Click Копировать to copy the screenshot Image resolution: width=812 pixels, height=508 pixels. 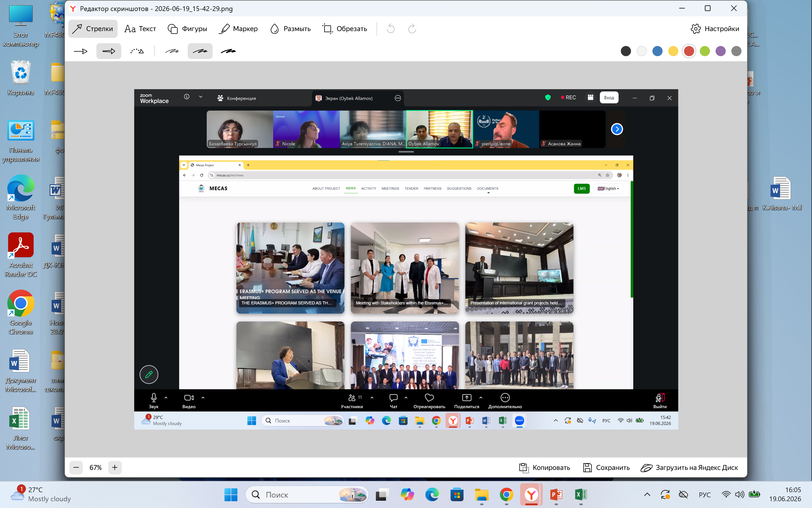pyautogui.click(x=544, y=467)
